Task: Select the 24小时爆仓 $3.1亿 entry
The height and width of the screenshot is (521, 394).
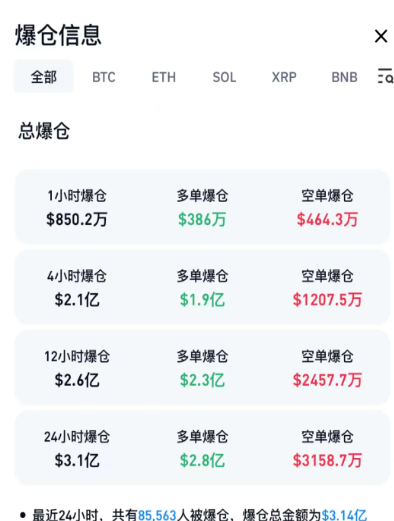Action: [x=77, y=449]
